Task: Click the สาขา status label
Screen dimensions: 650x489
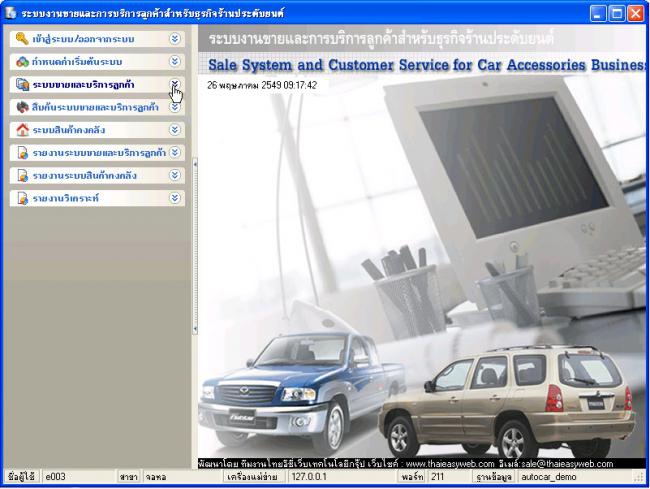Action: tap(129, 477)
